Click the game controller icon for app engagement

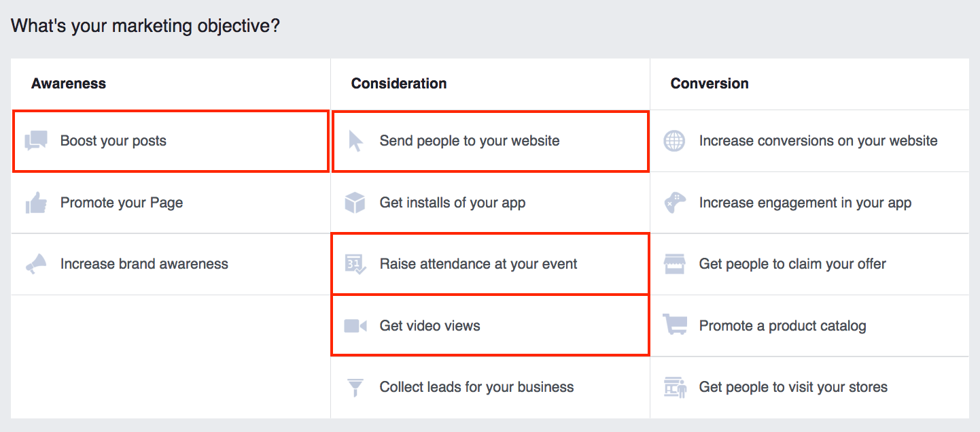[674, 203]
